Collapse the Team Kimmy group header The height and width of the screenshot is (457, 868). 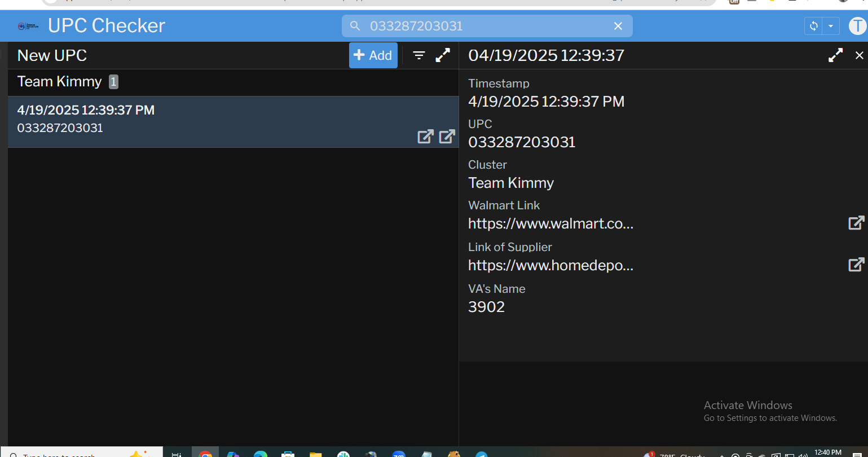(60, 82)
